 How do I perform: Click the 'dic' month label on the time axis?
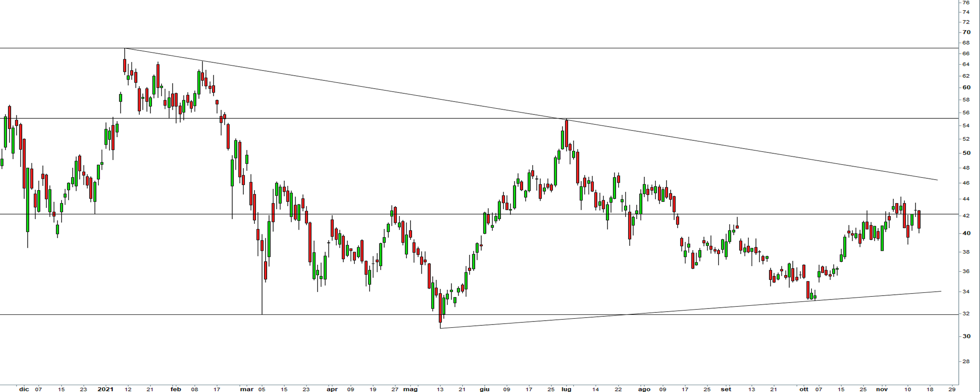[x=24, y=389]
